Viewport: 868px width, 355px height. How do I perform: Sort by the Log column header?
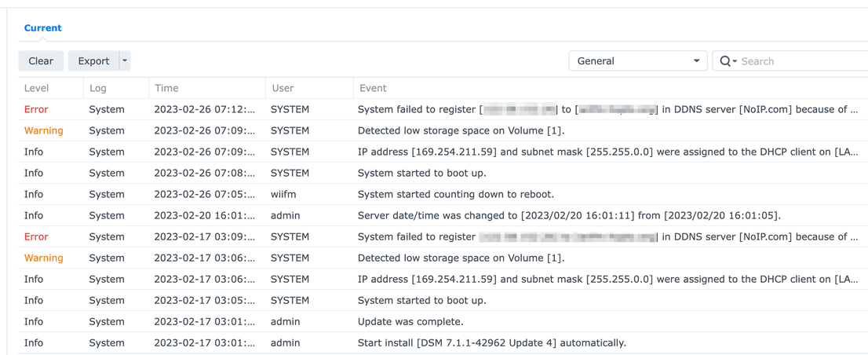coord(98,88)
